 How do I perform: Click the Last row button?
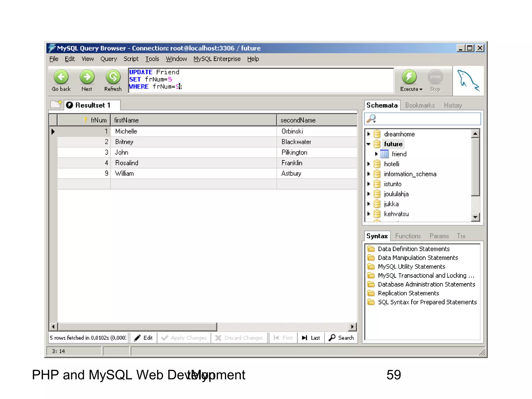pos(311,338)
